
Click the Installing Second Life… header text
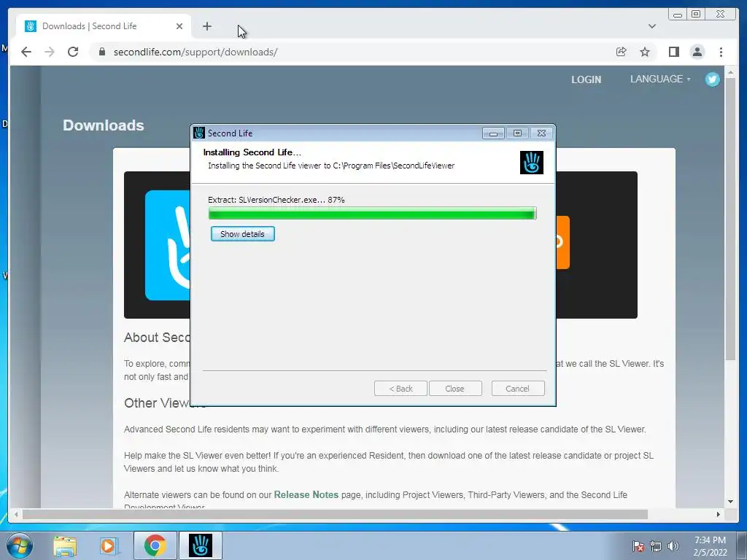pyautogui.click(x=252, y=152)
